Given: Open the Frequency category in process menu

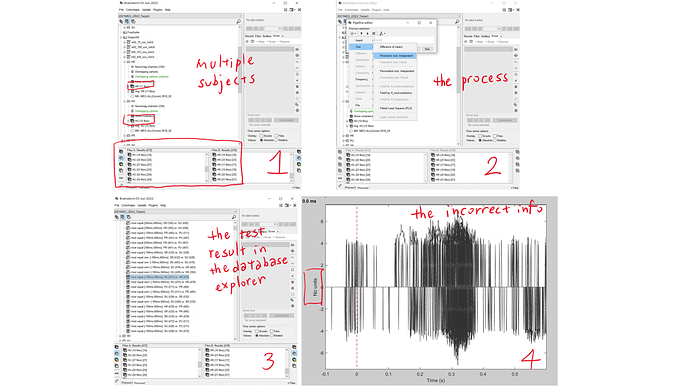Looking at the screenshot, I should coord(361,79).
